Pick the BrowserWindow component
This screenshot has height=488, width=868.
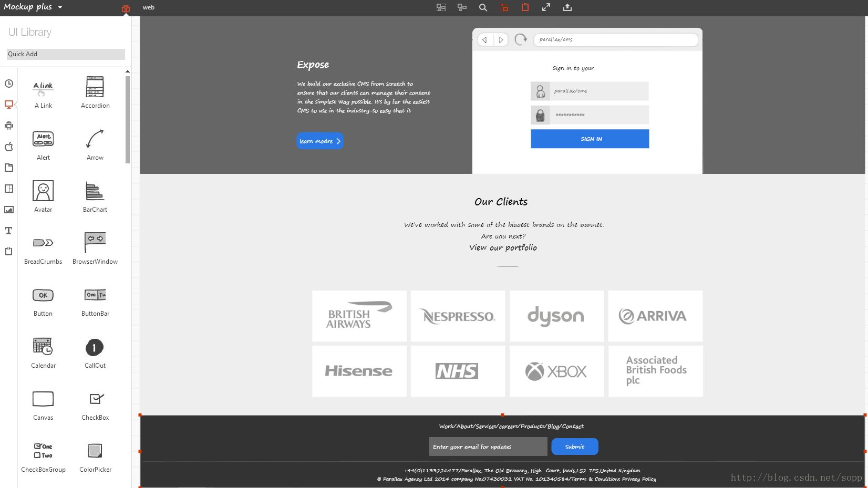point(95,248)
